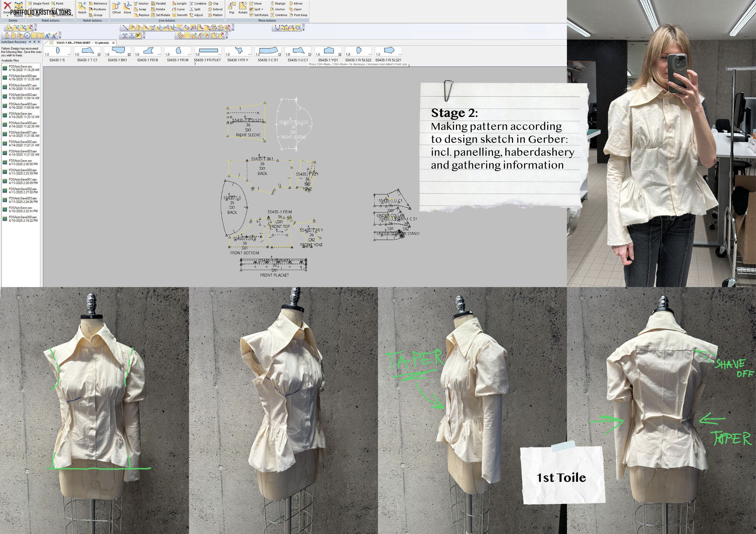Open the Split dropdown in Piece Actions
This screenshot has height=534, width=756.
262,10
